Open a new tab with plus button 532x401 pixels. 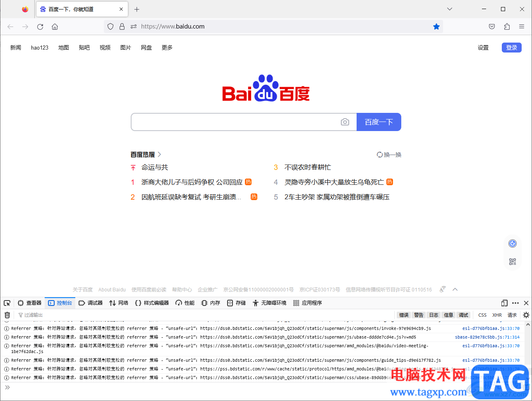pyautogui.click(x=137, y=9)
